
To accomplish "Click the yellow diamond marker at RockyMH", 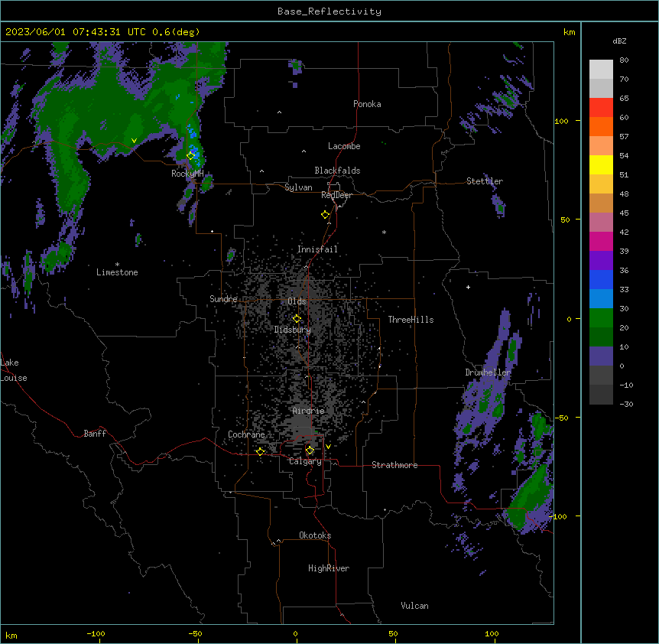I will [x=190, y=156].
